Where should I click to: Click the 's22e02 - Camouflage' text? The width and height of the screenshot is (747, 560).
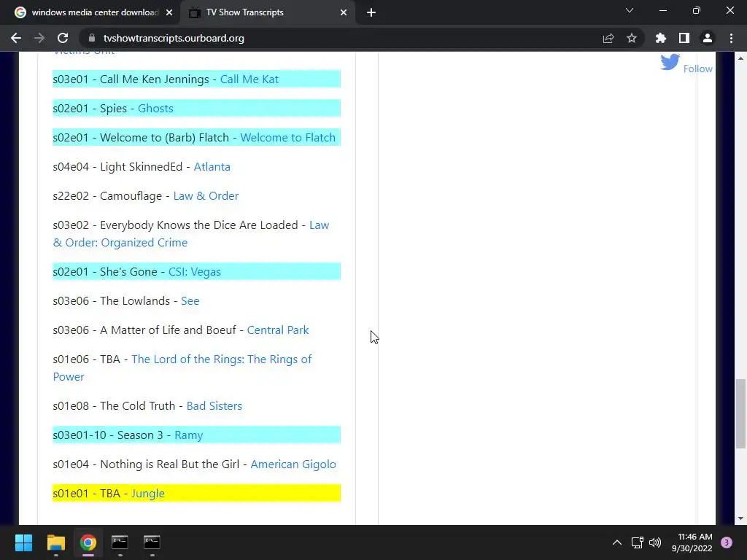(x=108, y=195)
